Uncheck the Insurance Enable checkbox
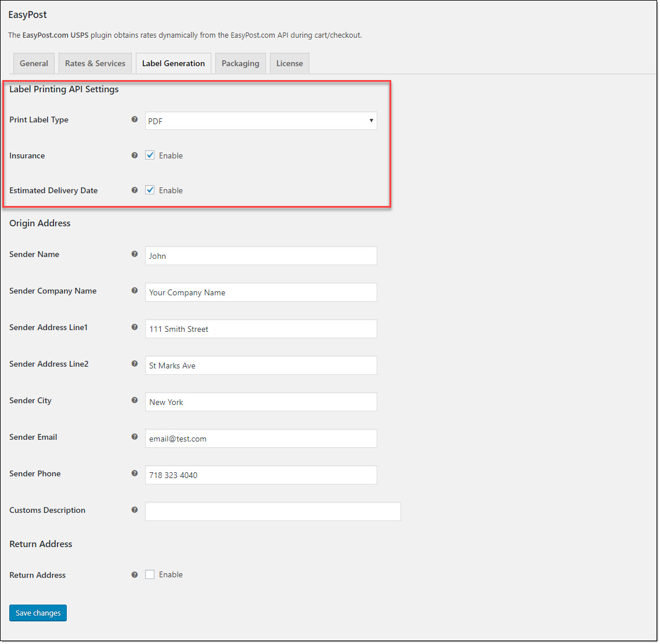The image size is (660, 644). coord(150,155)
